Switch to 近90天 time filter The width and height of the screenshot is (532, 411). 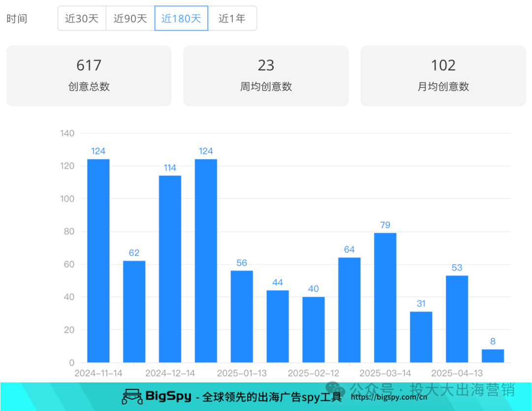click(130, 18)
